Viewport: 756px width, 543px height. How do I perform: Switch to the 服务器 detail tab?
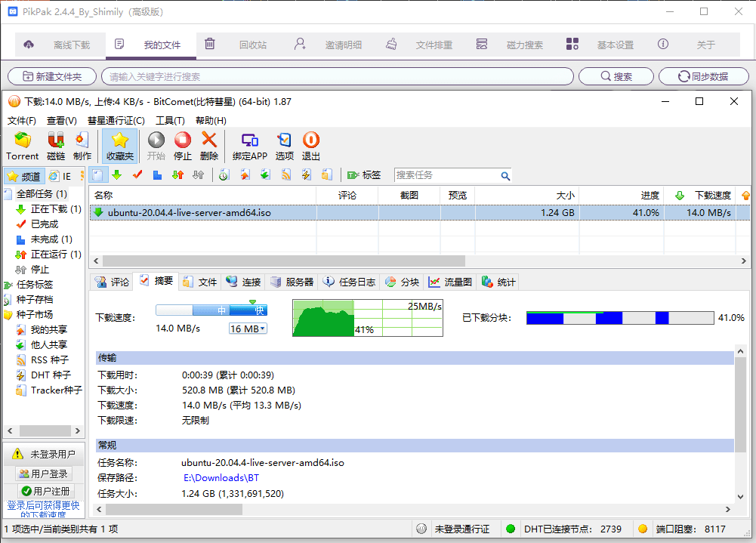click(x=292, y=282)
